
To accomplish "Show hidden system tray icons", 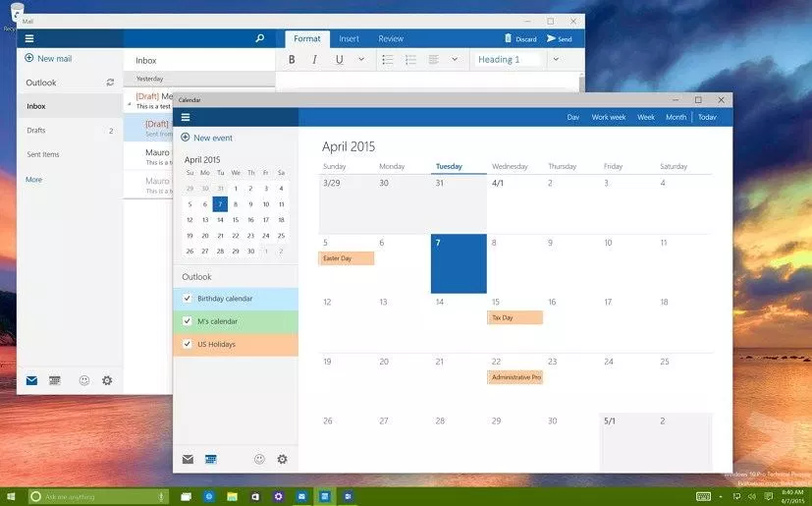I will pos(721,497).
